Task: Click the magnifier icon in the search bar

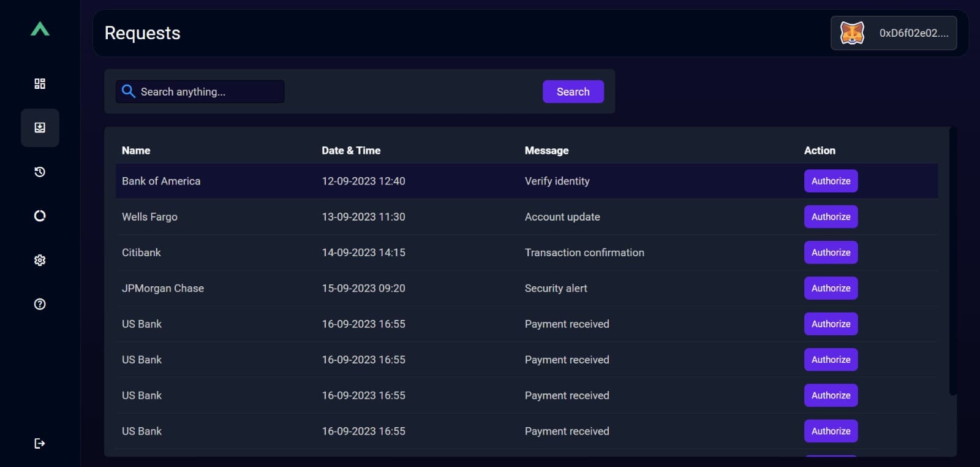Action: [128, 91]
